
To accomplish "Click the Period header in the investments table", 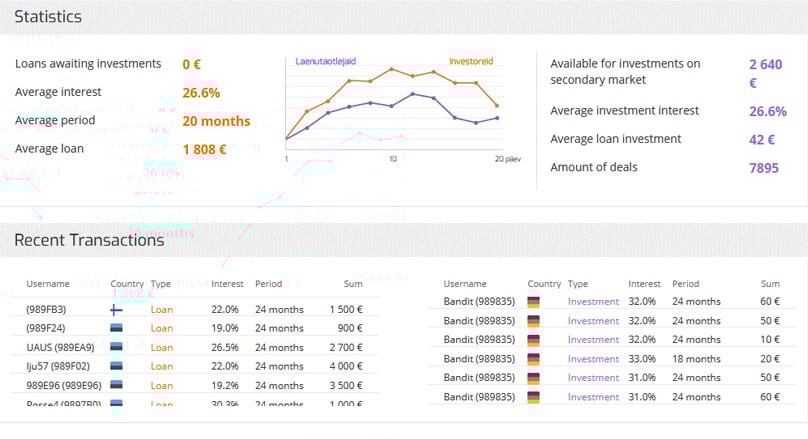I will pos(685,284).
